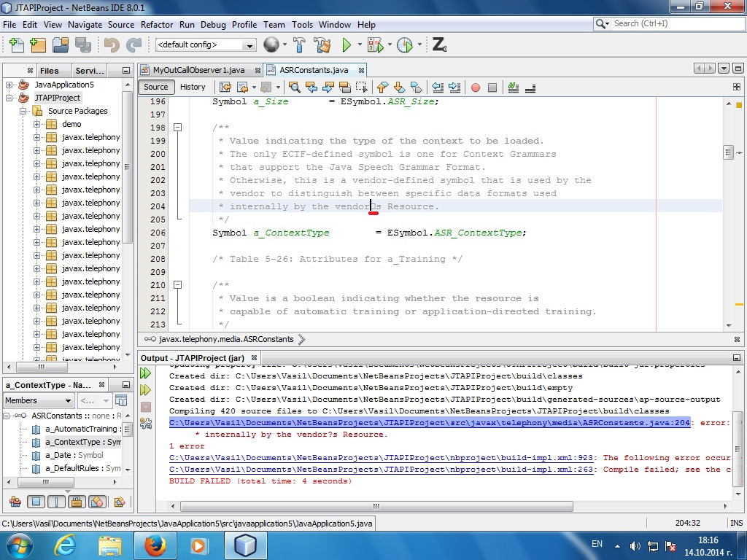Select the Source view button
Image resolution: width=747 pixels, height=560 pixels.
(156, 87)
